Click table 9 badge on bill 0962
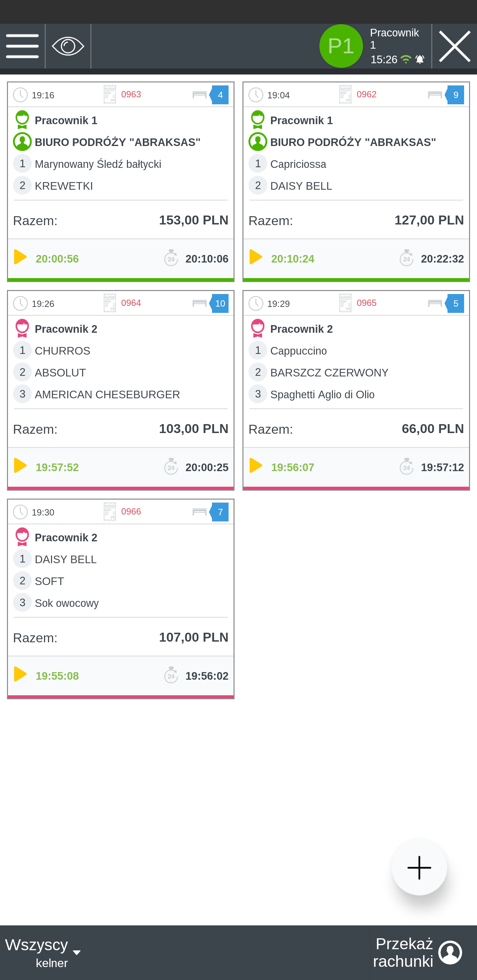 455,95
